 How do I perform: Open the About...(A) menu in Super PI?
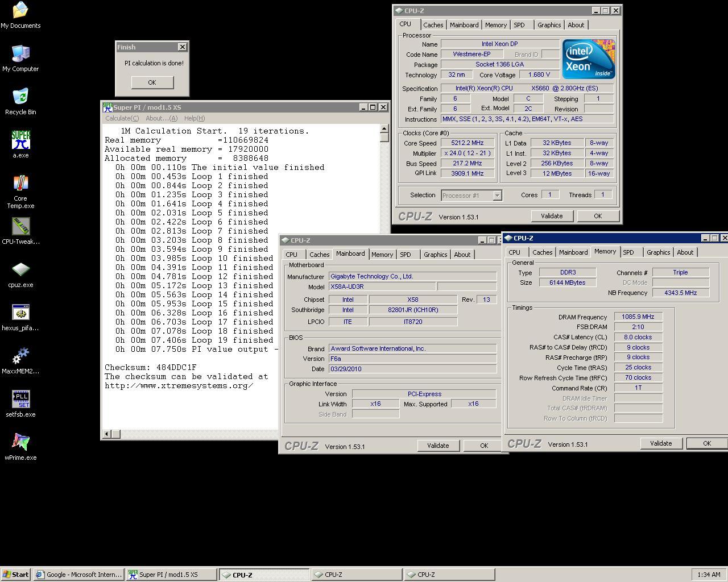(162, 118)
